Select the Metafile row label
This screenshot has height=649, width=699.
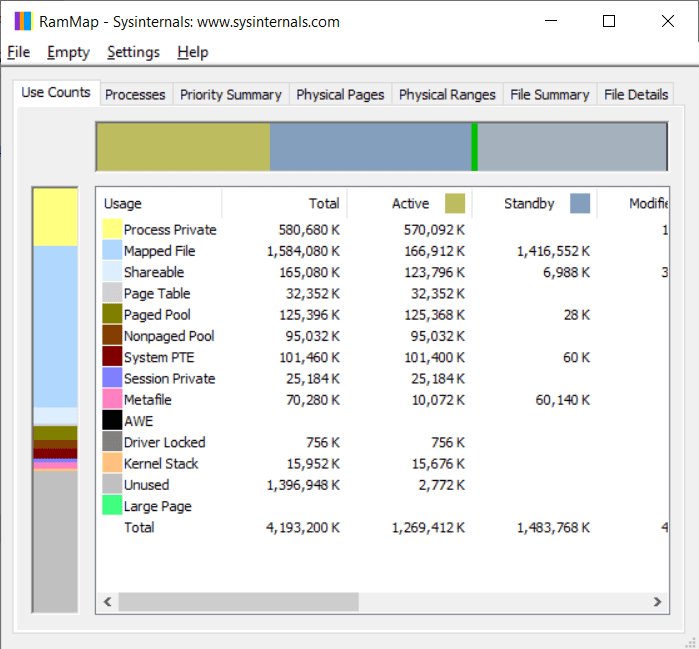coord(148,399)
